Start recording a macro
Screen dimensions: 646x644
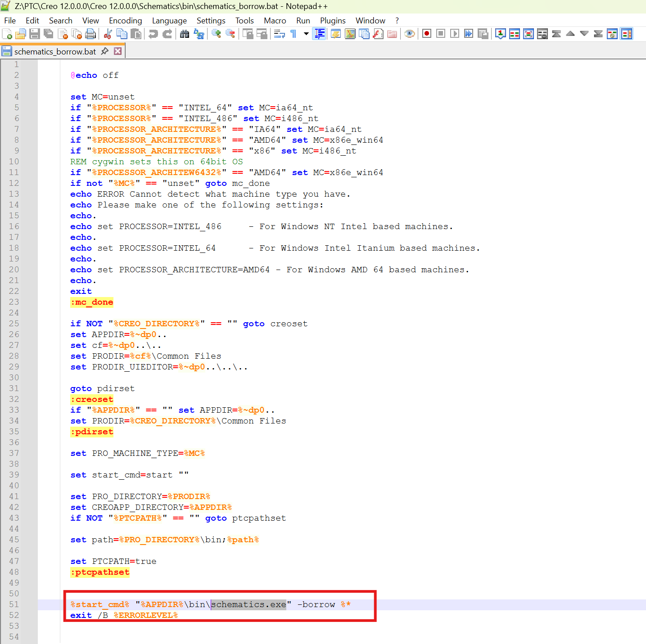pyautogui.click(x=427, y=34)
